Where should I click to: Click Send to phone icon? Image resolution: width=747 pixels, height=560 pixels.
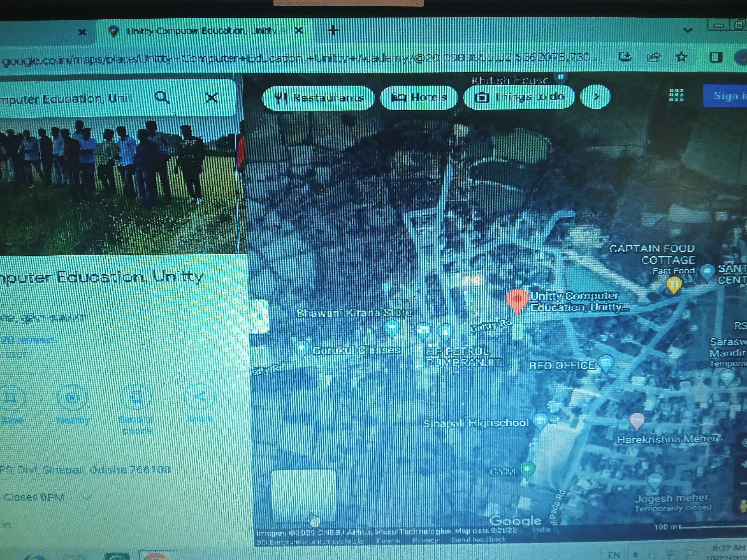click(x=136, y=397)
